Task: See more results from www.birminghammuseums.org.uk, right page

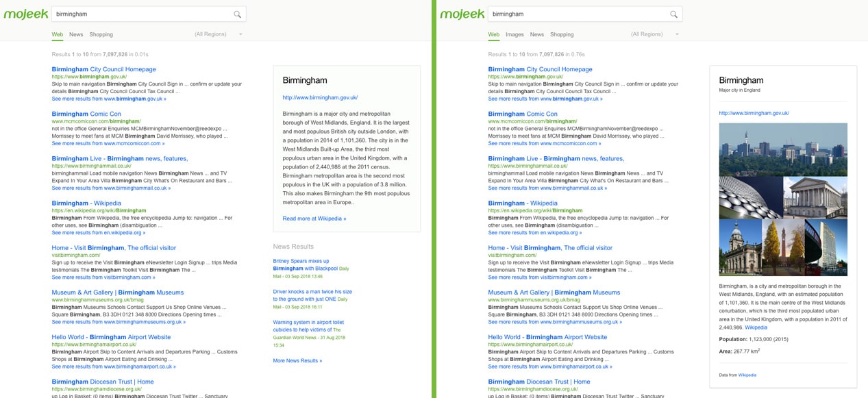Action: [x=555, y=322]
